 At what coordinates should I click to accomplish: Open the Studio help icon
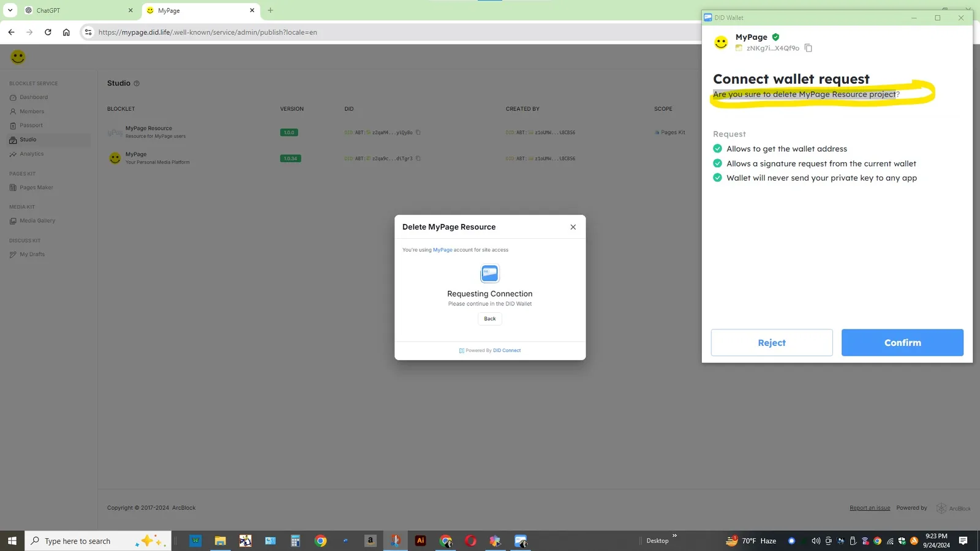tap(137, 83)
